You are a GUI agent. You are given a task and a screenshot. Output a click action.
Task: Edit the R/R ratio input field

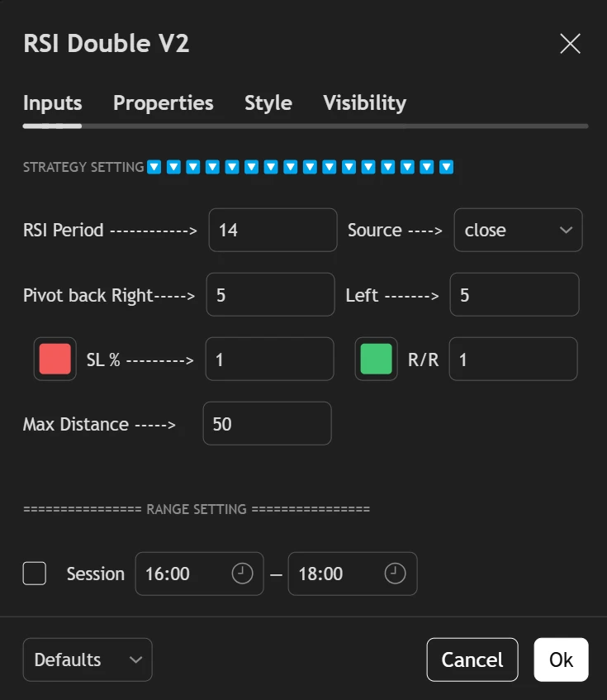pos(513,359)
